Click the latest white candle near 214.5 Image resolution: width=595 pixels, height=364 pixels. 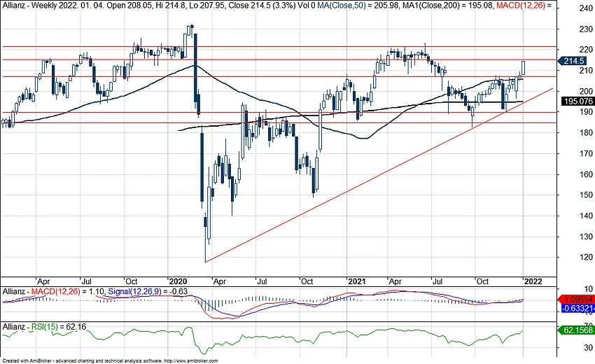pyautogui.click(x=524, y=68)
